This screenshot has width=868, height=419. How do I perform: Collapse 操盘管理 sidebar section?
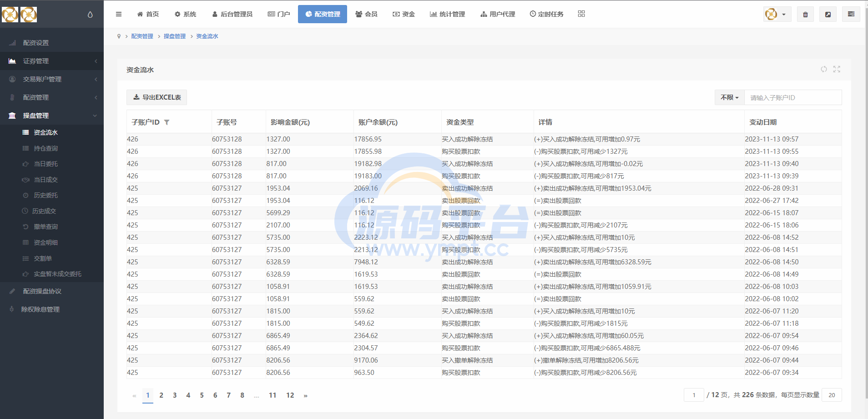(52, 116)
